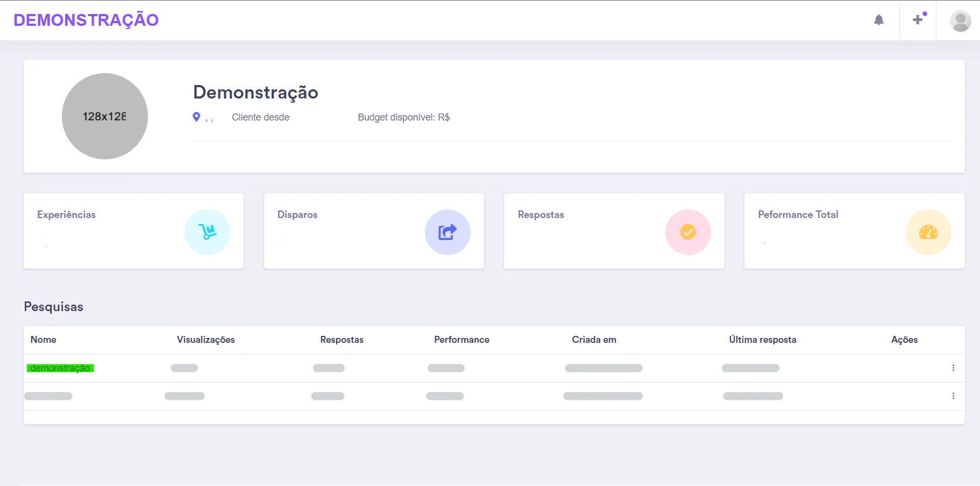The height and width of the screenshot is (486, 980).
Task: Click the DEMONSTRAÇÃO logo title
Action: tap(86, 20)
